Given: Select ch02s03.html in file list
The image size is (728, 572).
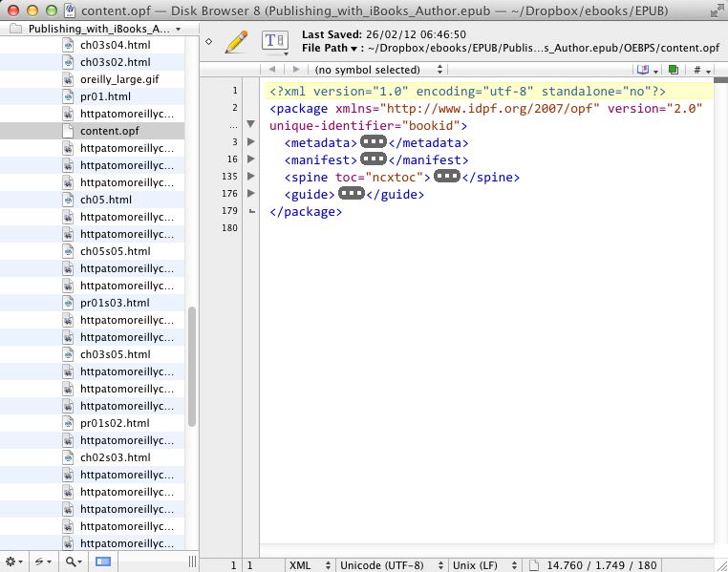Looking at the screenshot, I should point(92,457).
